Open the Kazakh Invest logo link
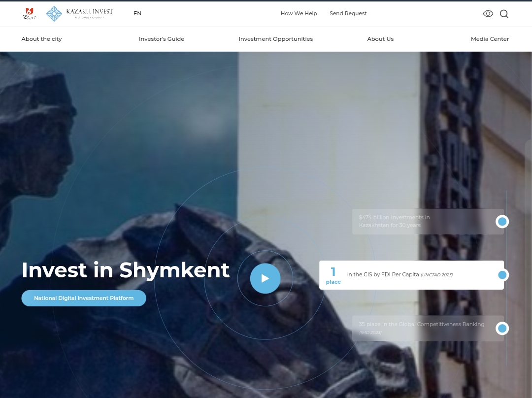 [x=80, y=14]
